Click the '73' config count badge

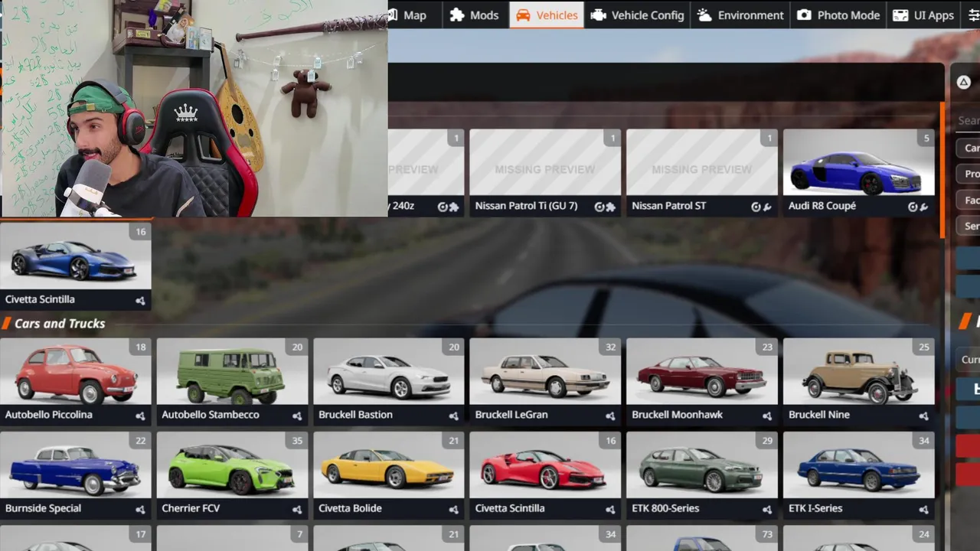tap(767, 534)
